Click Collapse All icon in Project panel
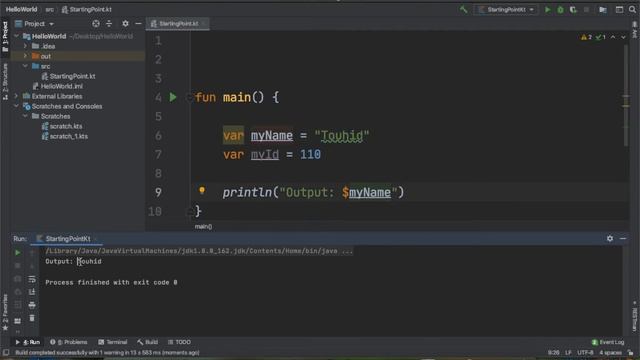Viewport: 640px width, 360px height. pos(109,24)
